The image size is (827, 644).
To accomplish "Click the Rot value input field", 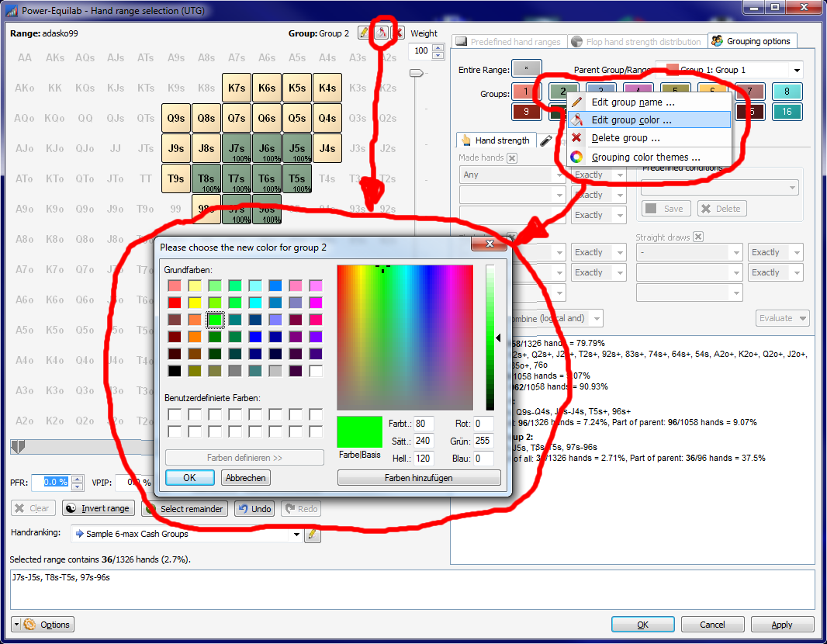I will [x=483, y=424].
